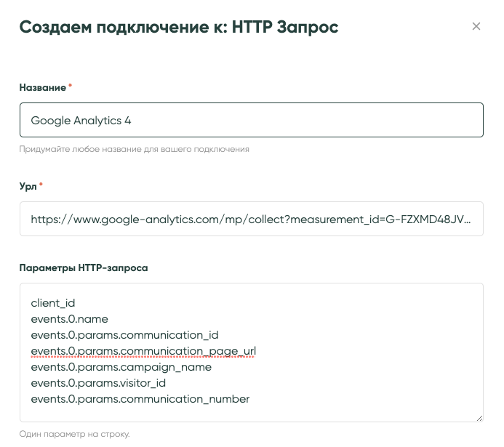Image resolution: width=504 pixels, height=447 pixels.
Task: Click the events.0.params.visitor_id line
Action: pos(98,383)
